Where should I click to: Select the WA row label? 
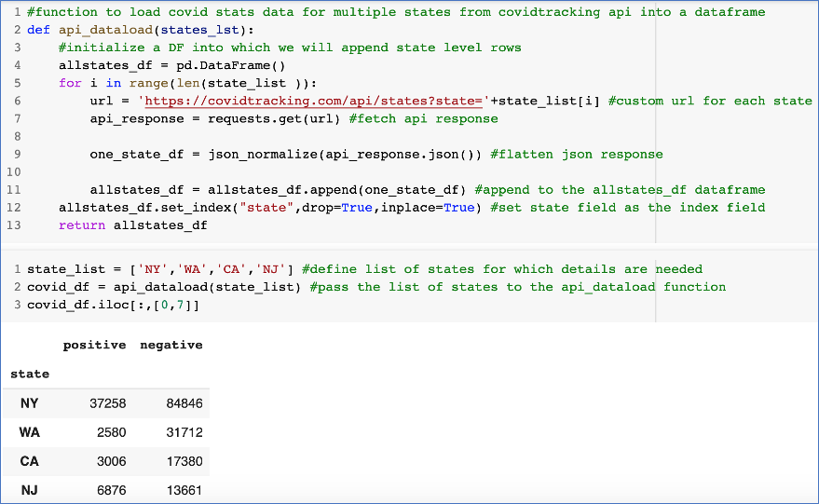click(x=29, y=432)
